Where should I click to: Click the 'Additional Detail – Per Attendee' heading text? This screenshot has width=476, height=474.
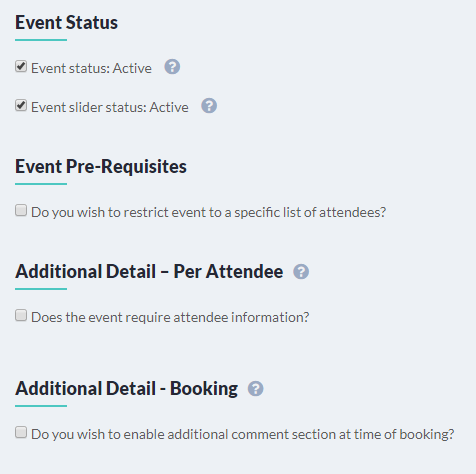149,271
